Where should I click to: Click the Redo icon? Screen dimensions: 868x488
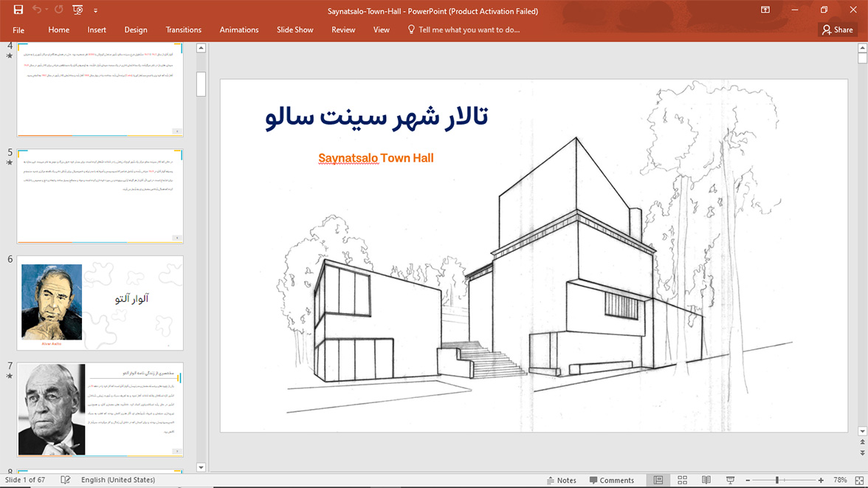point(59,10)
